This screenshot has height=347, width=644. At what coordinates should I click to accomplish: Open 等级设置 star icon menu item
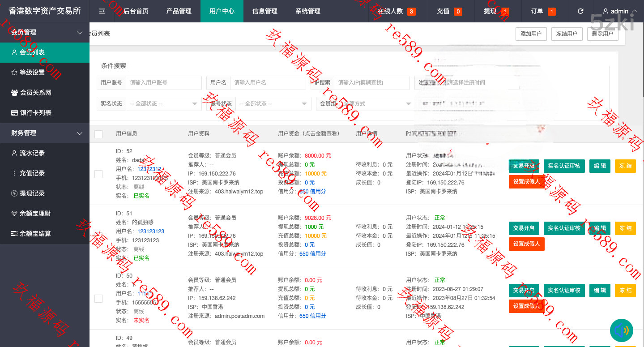[32, 73]
